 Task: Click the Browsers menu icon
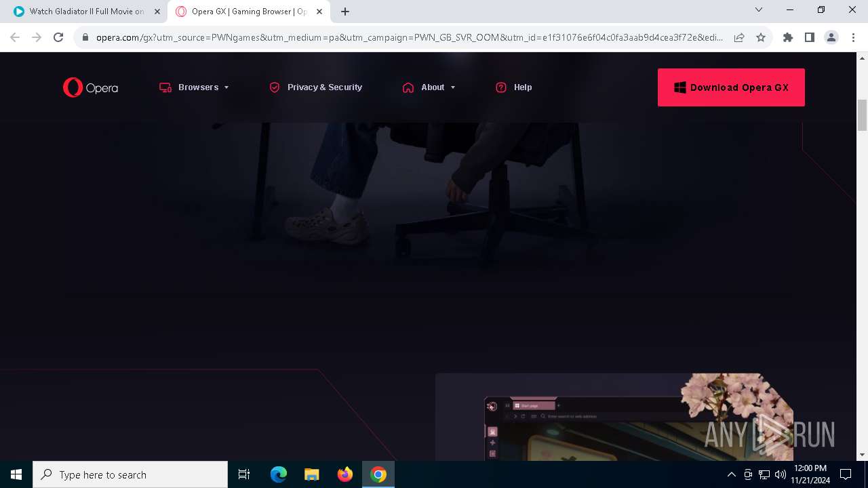click(165, 87)
